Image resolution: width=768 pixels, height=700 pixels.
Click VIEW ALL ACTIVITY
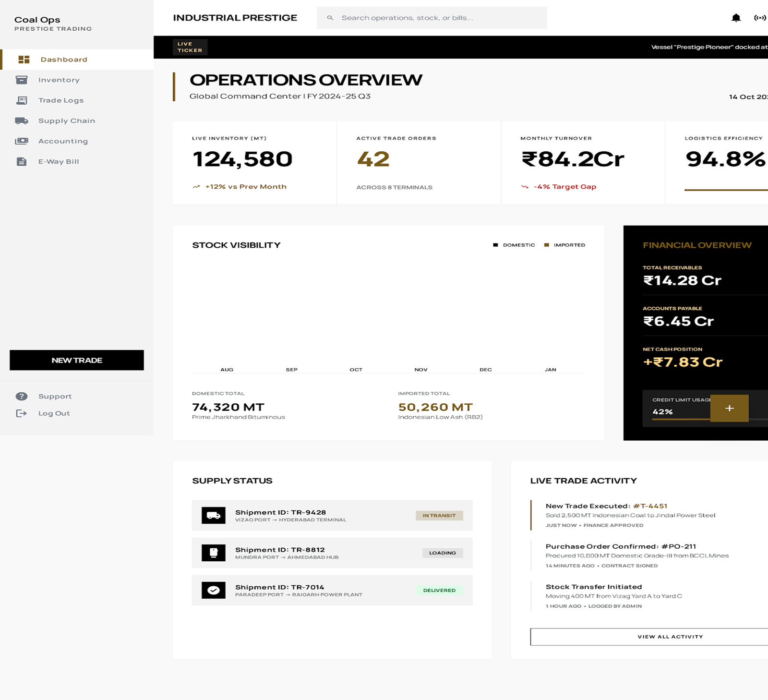[x=670, y=637]
